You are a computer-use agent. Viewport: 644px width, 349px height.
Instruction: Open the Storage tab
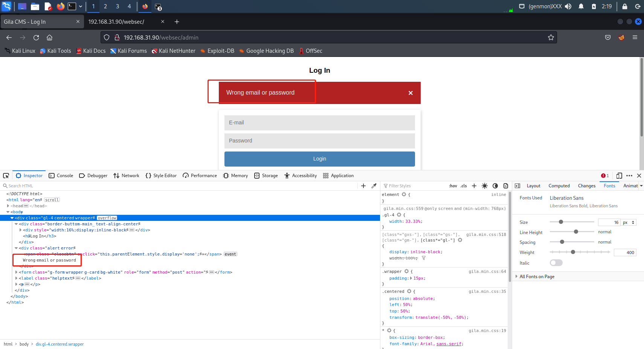[x=266, y=176]
